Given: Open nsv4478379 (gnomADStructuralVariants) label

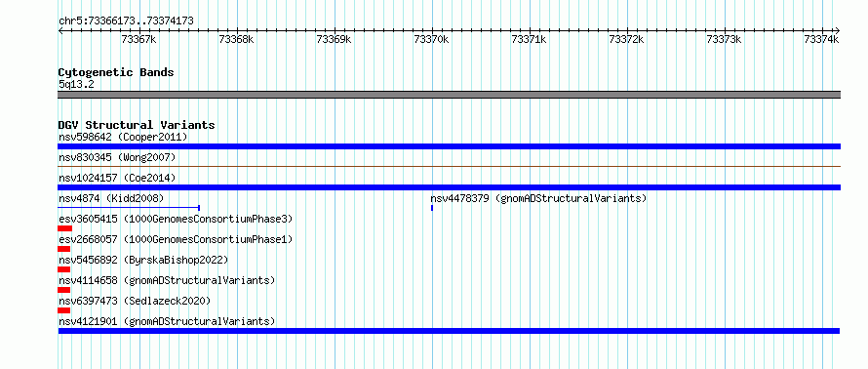Looking at the screenshot, I should click(x=538, y=198).
